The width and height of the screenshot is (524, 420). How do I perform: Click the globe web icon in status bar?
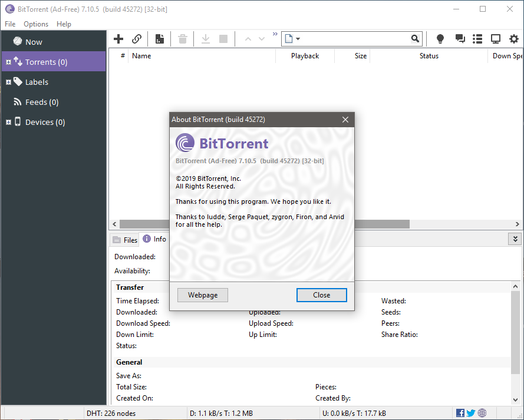(x=482, y=413)
